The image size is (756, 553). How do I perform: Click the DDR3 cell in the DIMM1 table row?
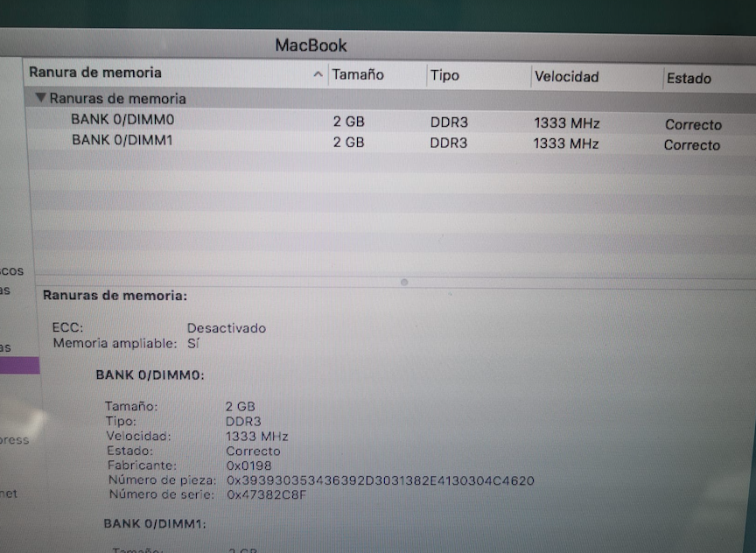448,143
